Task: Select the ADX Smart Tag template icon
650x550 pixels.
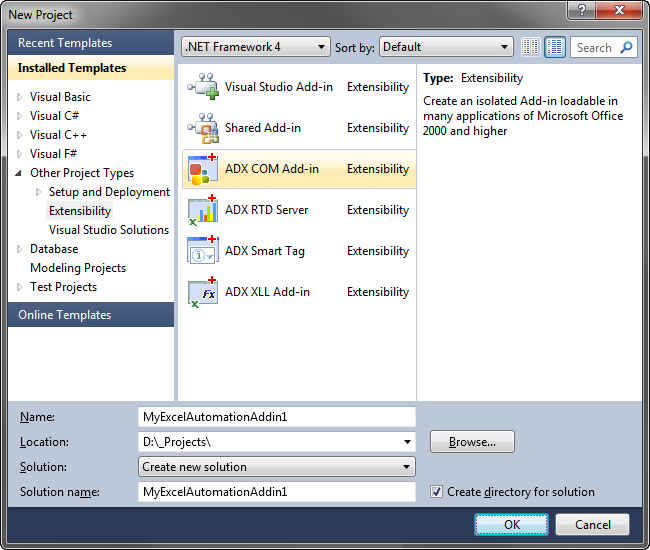Action: (203, 250)
